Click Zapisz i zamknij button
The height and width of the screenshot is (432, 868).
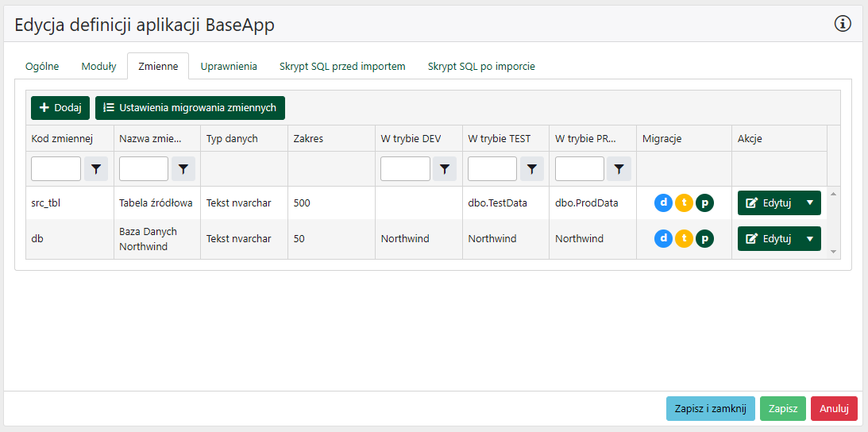point(711,409)
